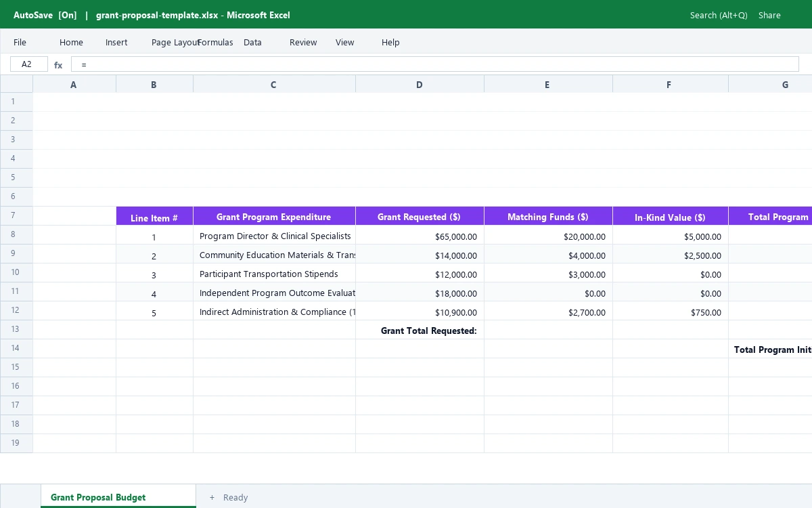
Task: Select column C header
Action: (274, 85)
